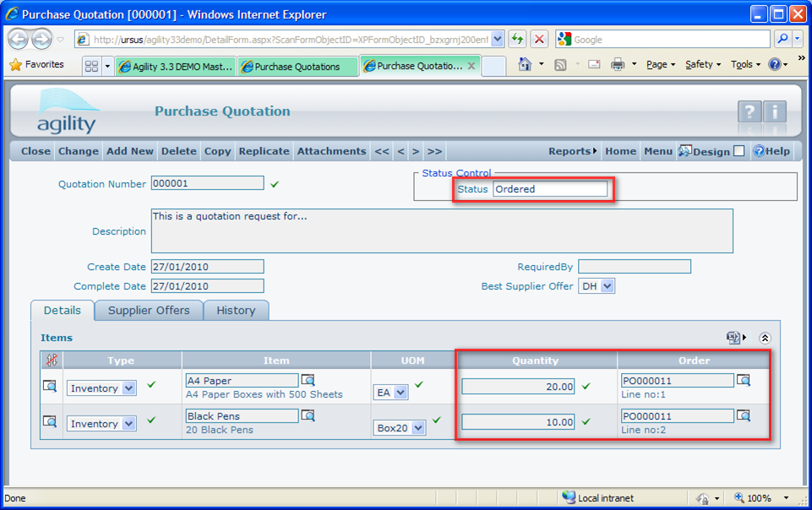Viewport: 812px width, 510px height.
Task: Click the Replicate button in toolbar
Action: (x=264, y=151)
